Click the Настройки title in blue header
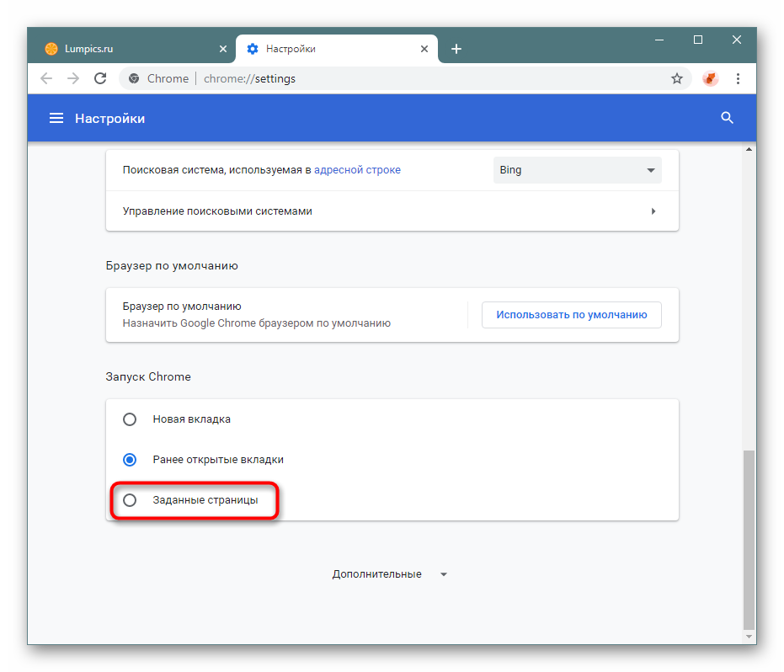This screenshot has width=784, height=672. (x=110, y=119)
